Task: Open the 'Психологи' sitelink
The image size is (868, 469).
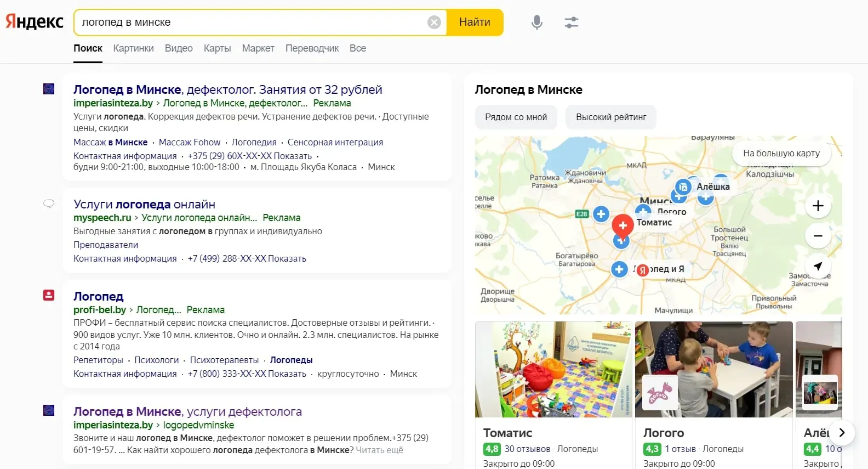Action: (x=157, y=360)
